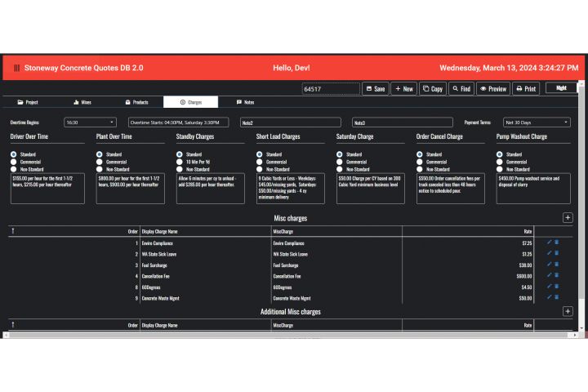588x392 pixels.
Task: Sort Additional Misc charges by Order arrow
Action: 13,325
